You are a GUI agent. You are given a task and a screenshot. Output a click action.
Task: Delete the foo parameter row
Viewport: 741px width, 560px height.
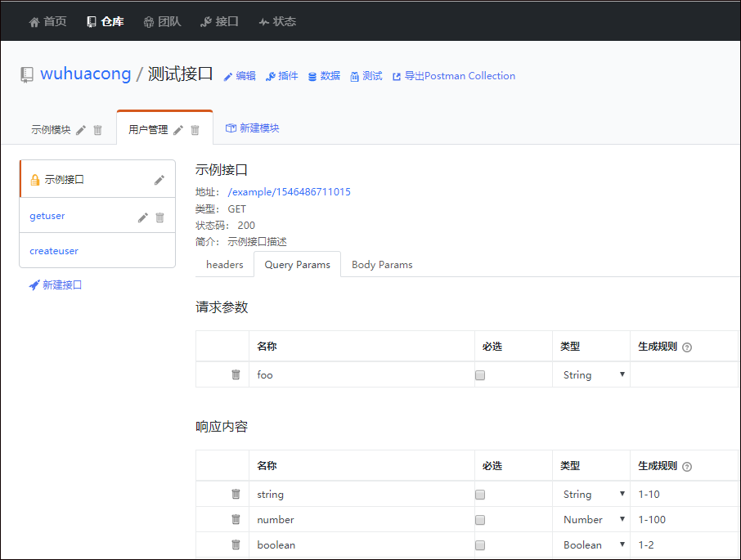point(236,374)
